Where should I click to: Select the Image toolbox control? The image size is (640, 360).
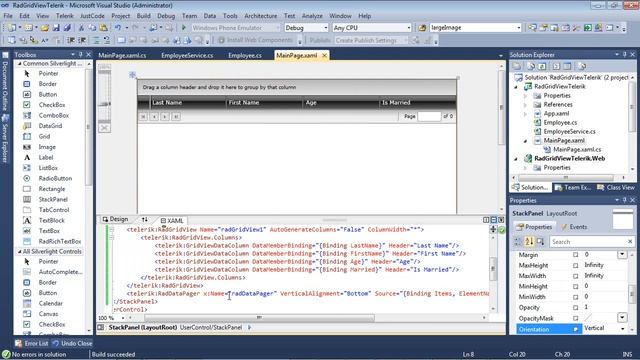[x=47, y=147]
